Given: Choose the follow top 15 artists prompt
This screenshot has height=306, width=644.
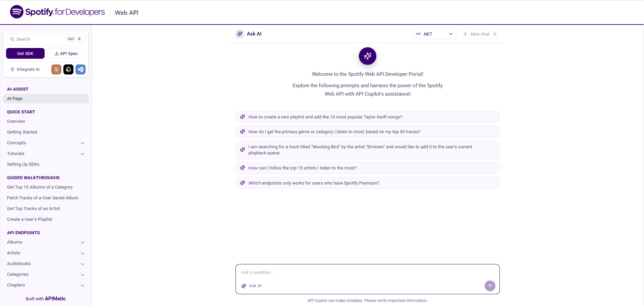Looking at the screenshot, I should [x=368, y=168].
